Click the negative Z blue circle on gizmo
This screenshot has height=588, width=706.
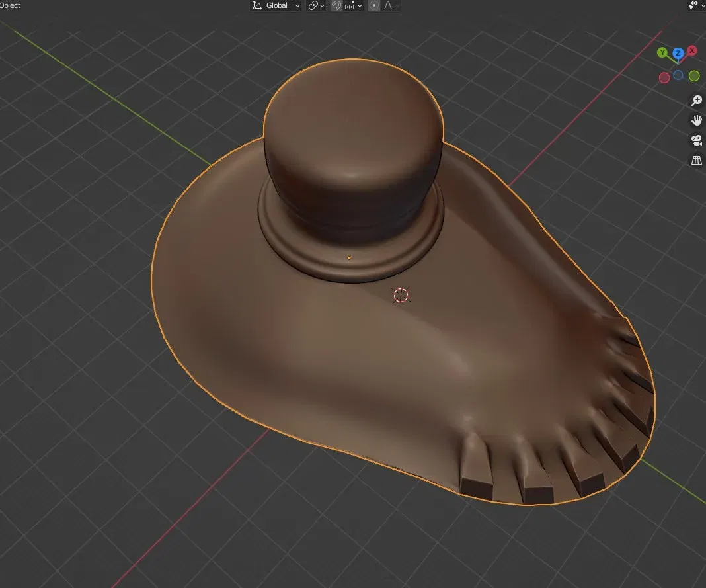click(x=678, y=75)
